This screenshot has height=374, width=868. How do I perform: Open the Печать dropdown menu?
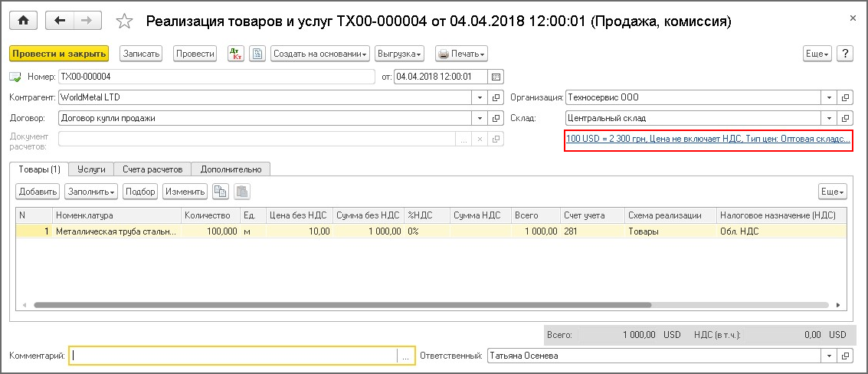tap(461, 54)
